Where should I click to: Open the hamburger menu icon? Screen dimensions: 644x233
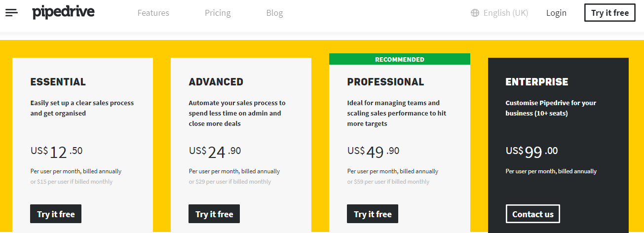[11, 13]
